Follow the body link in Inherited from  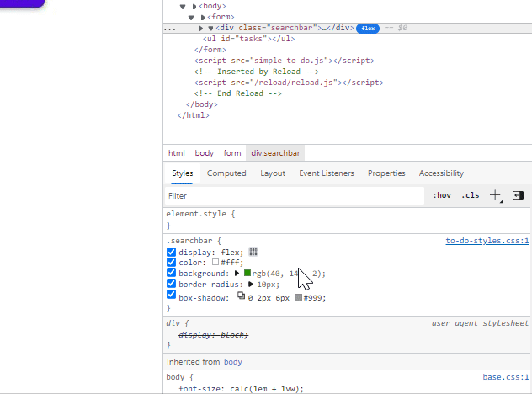click(x=232, y=362)
